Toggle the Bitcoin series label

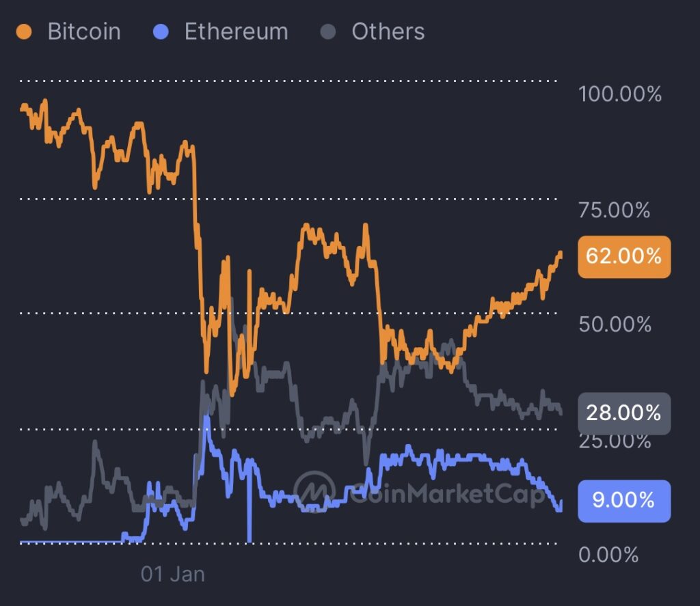[84, 31]
